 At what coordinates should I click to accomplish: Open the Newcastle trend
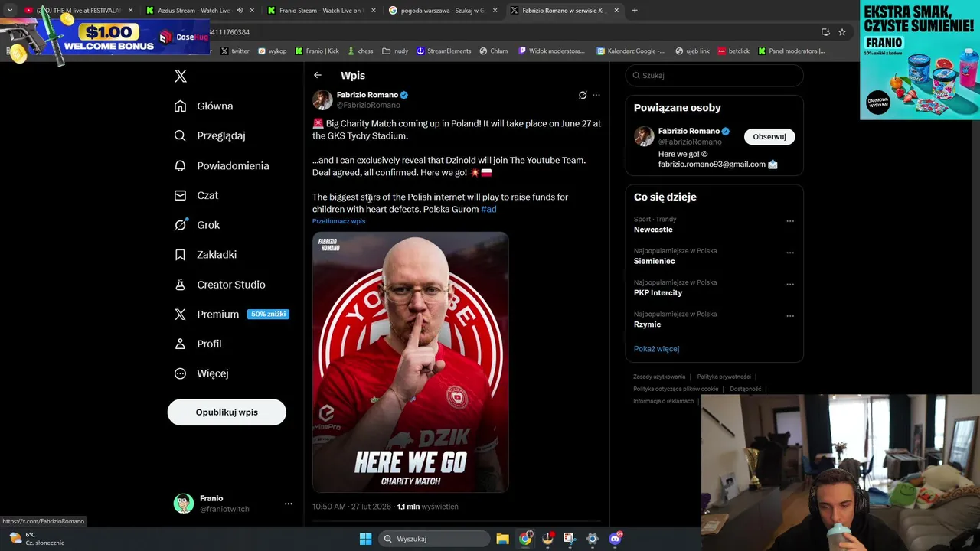click(653, 230)
